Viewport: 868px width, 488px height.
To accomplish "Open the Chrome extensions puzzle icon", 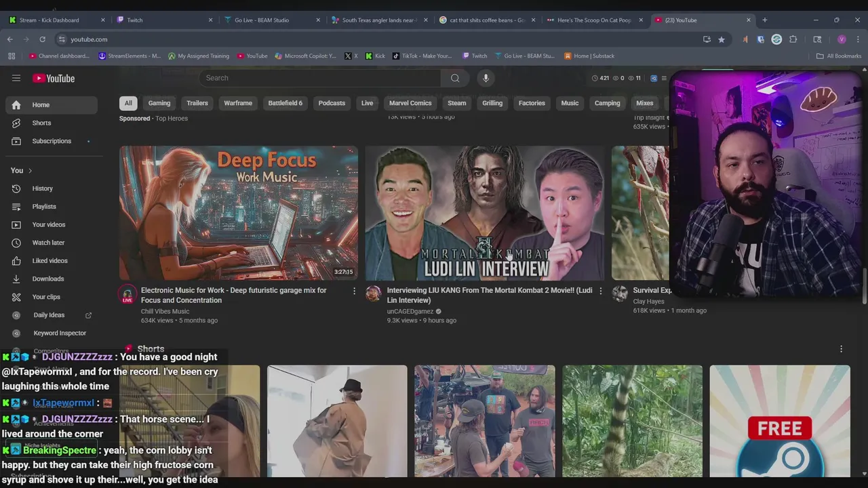I will pyautogui.click(x=793, y=39).
